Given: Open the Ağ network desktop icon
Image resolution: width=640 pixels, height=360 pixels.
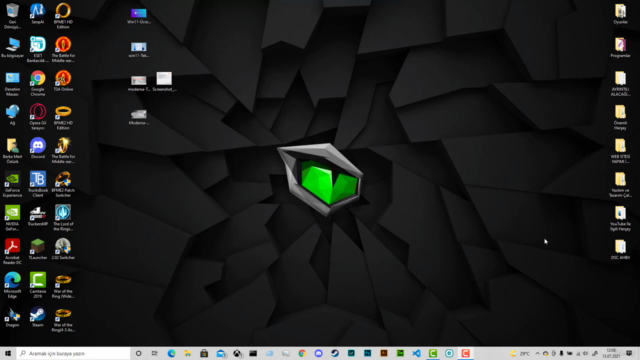Looking at the screenshot, I should [12, 115].
